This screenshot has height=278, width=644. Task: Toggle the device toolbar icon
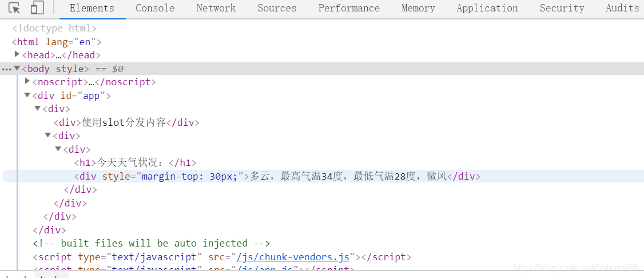pos(37,8)
